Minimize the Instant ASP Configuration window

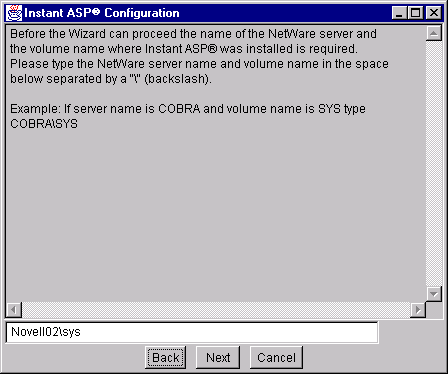coord(399,13)
